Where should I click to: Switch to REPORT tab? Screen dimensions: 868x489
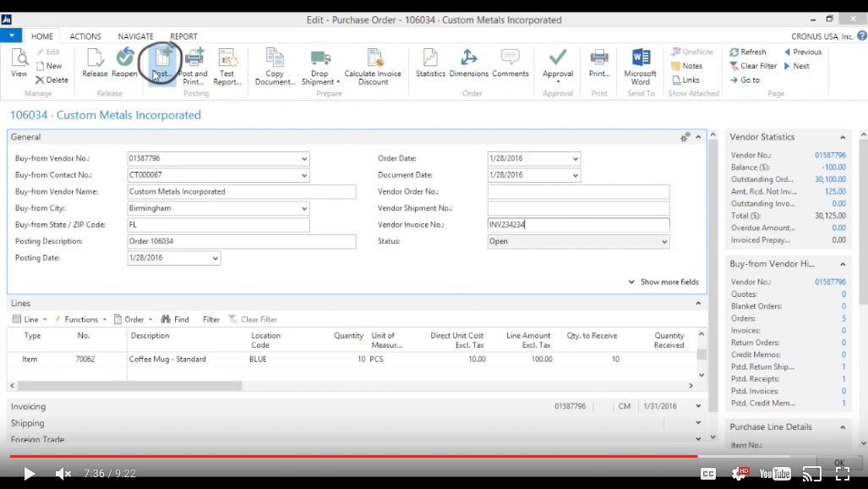point(183,36)
